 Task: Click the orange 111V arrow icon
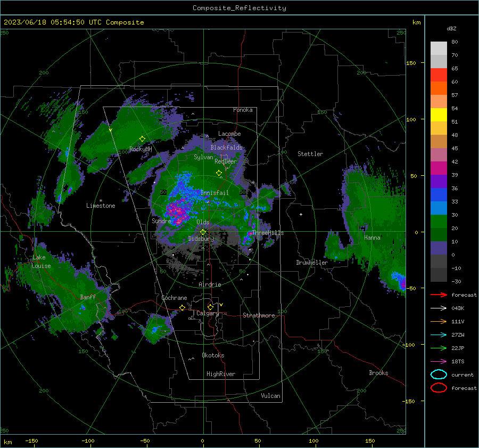[x=439, y=321]
